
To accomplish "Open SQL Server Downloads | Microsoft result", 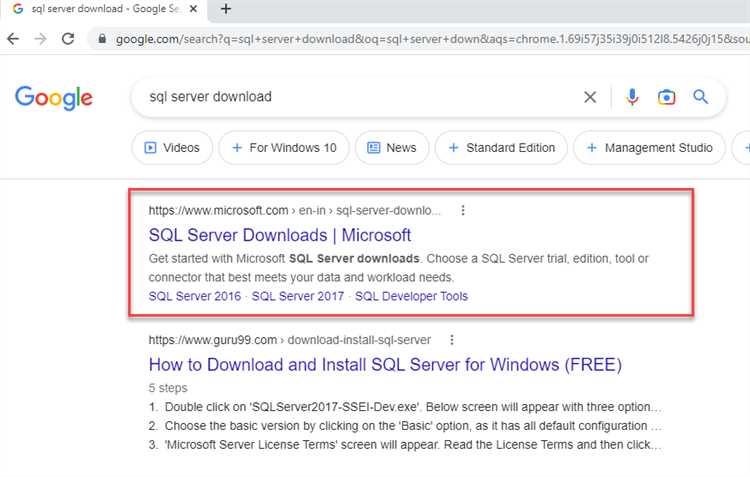I will tap(280, 235).
